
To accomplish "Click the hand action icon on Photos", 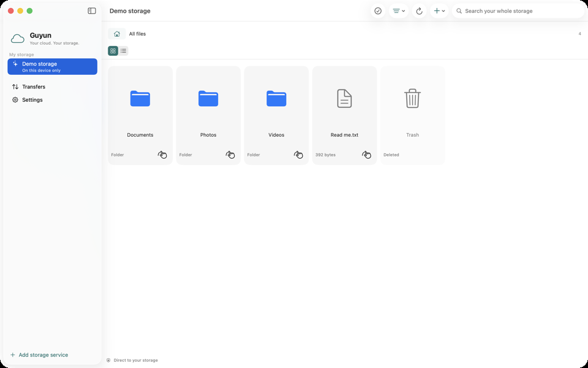I will click(x=230, y=155).
